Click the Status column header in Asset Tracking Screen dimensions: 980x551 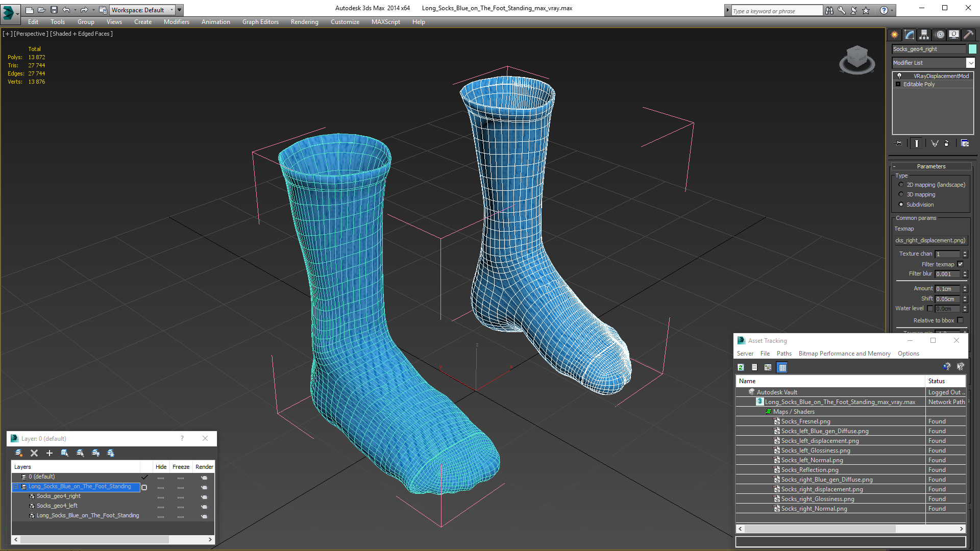(945, 381)
